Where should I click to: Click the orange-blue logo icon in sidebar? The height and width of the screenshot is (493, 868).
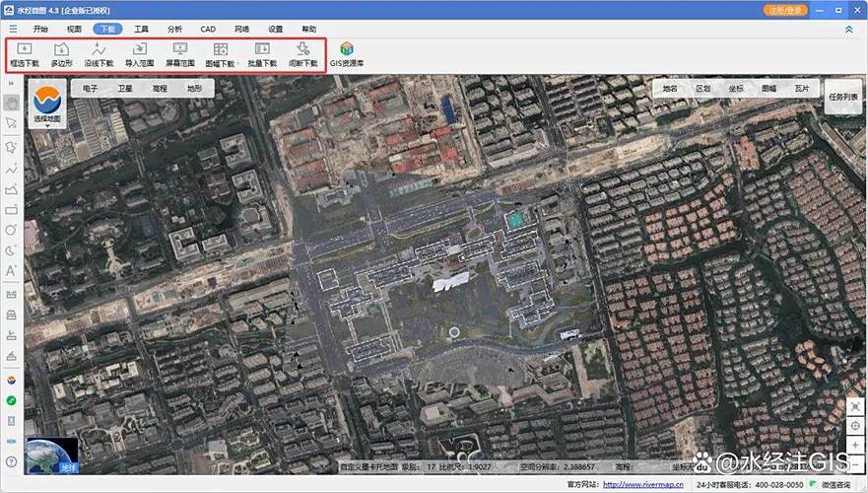pos(11,381)
